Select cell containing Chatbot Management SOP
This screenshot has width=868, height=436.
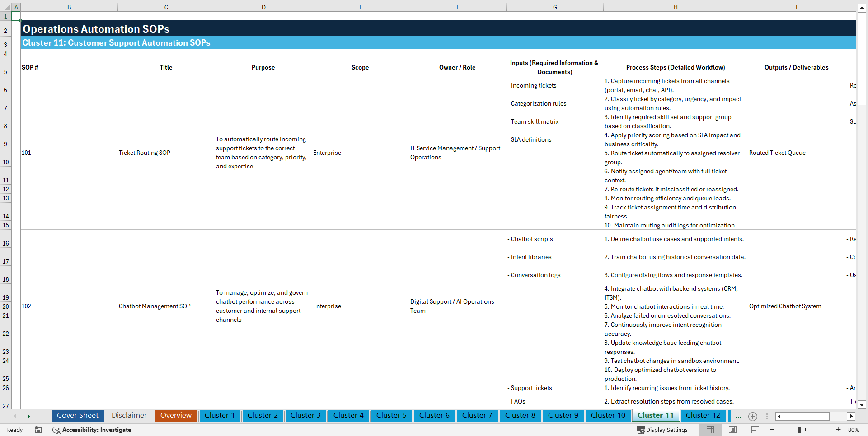tap(155, 306)
